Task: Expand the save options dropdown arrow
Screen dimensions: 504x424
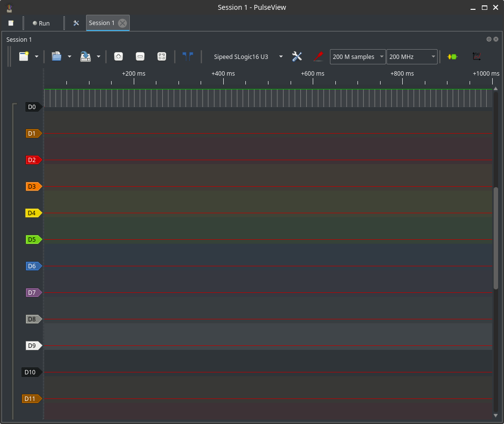Action: (x=98, y=57)
